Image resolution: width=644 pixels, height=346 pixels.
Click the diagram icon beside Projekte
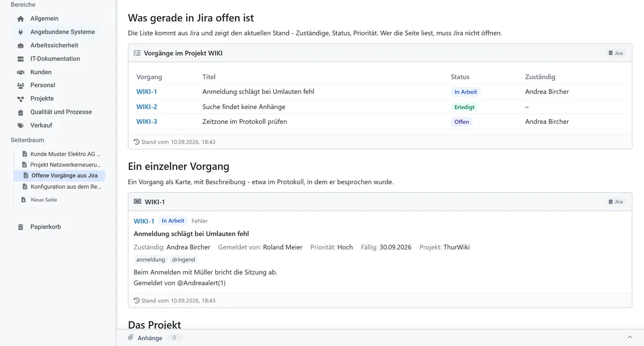click(x=21, y=99)
